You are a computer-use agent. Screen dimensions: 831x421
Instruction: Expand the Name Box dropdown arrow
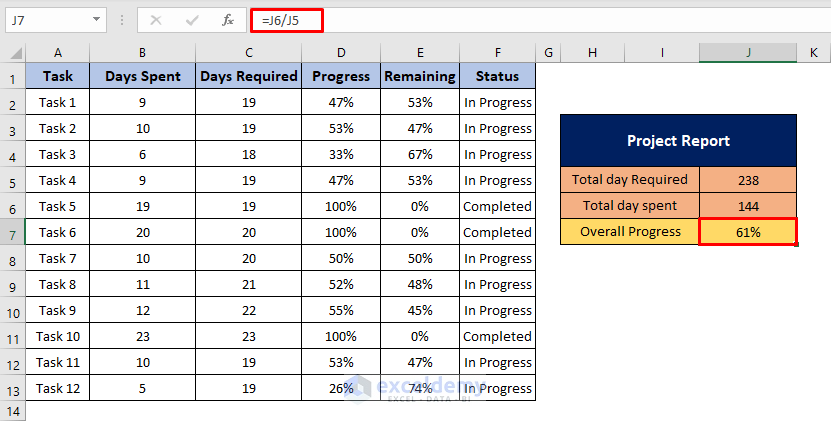point(96,19)
